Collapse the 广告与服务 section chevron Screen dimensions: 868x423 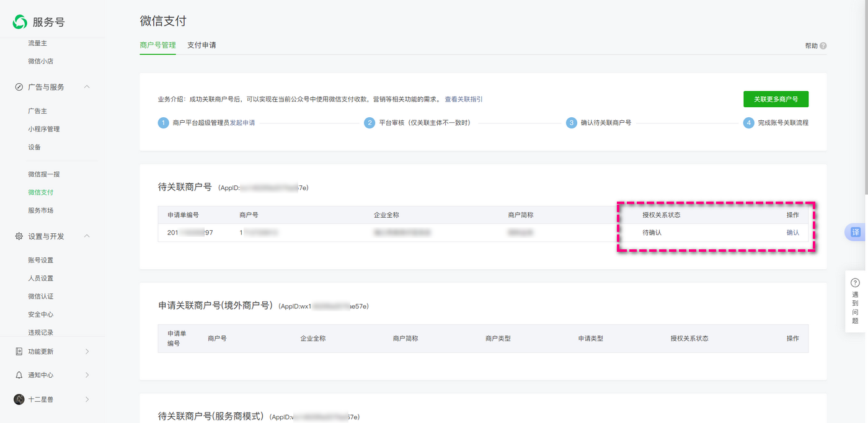87,87
